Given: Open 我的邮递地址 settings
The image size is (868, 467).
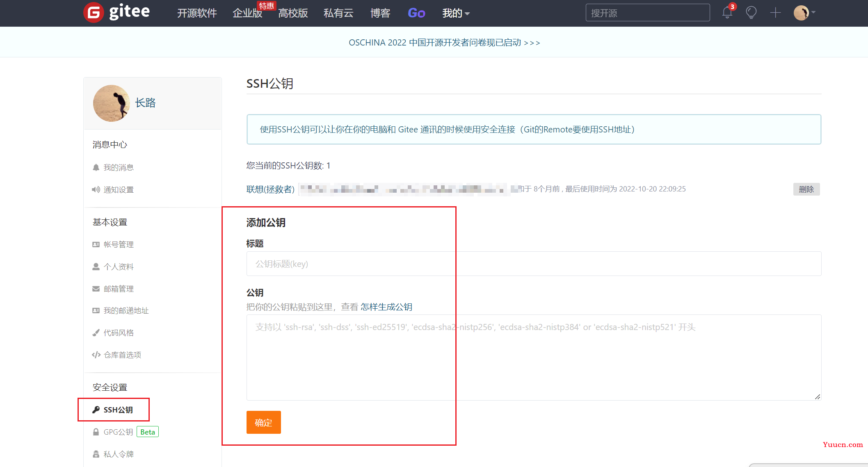Looking at the screenshot, I should tap(126, 310).
